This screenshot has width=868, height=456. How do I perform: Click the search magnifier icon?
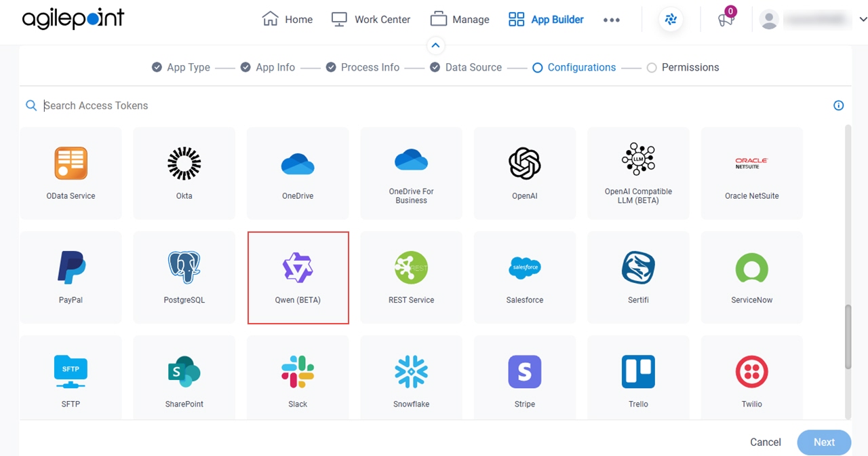tap(31, 105)
